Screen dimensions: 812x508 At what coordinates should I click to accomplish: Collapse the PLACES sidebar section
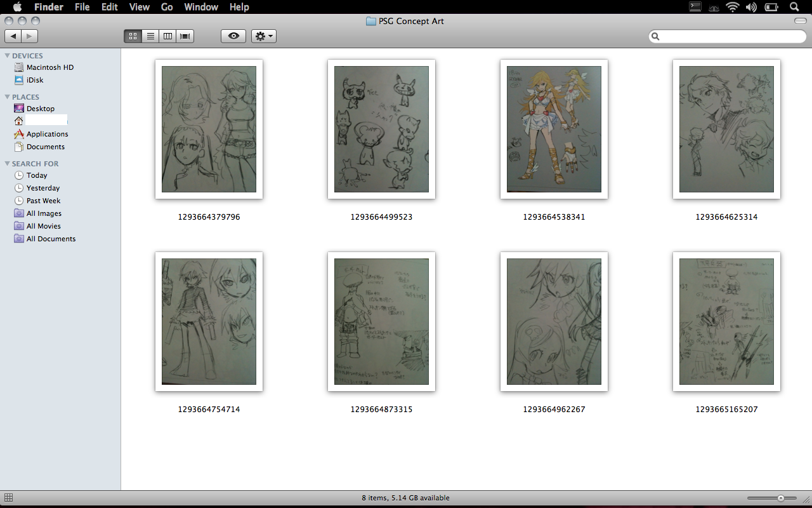(x=7, y=97)
